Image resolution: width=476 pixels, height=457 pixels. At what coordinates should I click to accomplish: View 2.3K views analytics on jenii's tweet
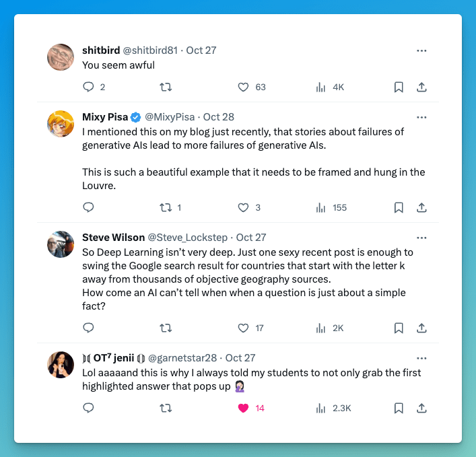point(321,408)
